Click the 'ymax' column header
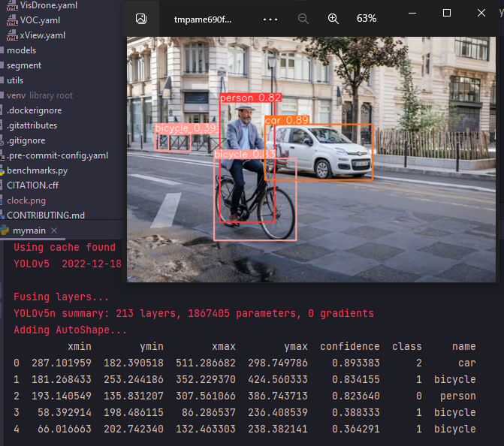Viewport: 504px width, 446px height. point(296,346)
